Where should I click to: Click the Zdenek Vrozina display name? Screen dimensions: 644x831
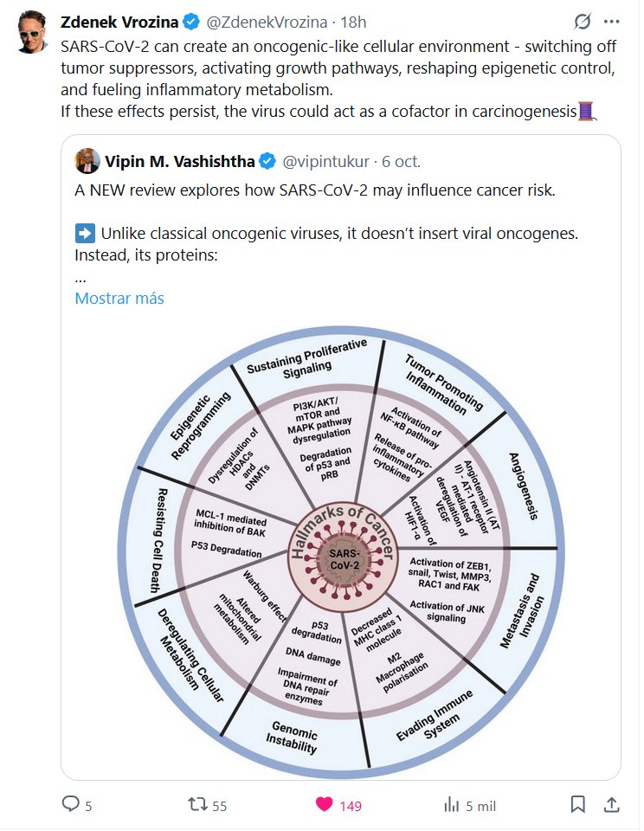119,21
